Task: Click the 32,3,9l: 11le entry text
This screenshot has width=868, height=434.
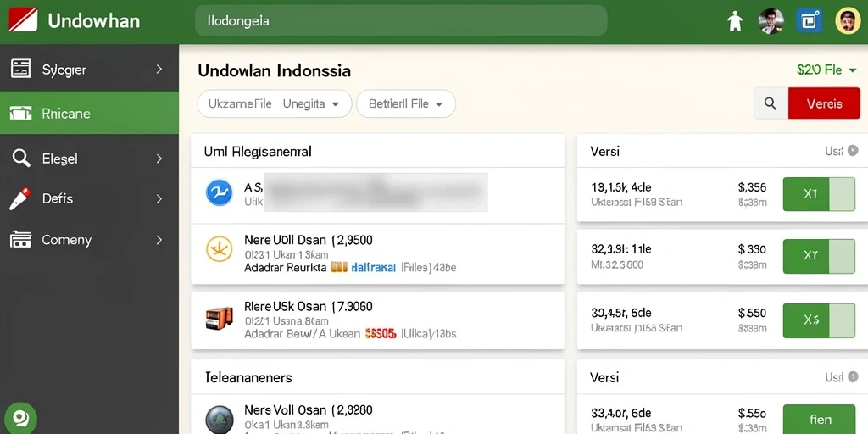Action: [621, 250]
